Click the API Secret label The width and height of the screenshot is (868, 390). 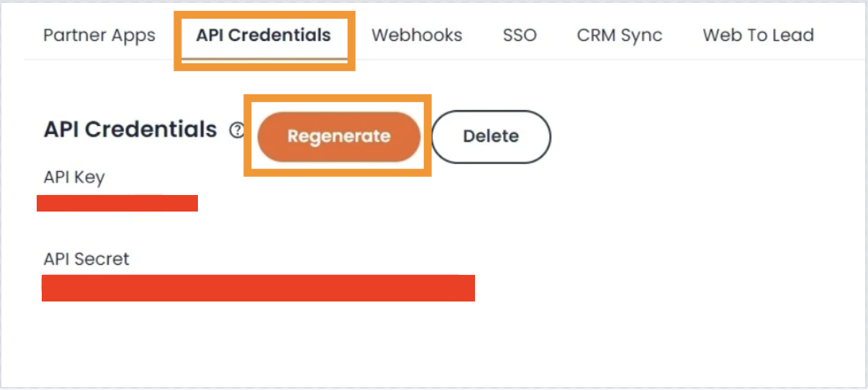(86, 259)
